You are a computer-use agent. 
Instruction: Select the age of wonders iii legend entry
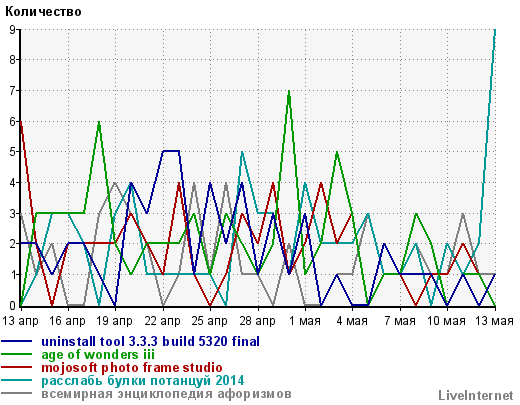[98, 355]
